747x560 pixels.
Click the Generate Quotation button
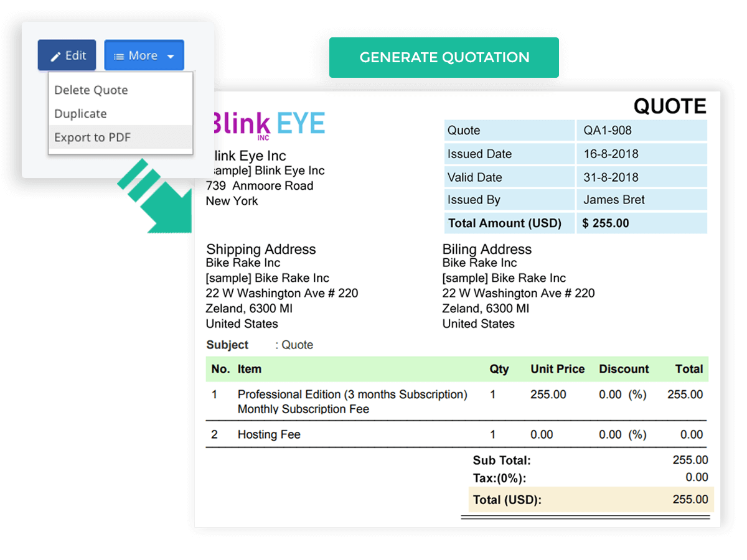click(x=444, y=57)
